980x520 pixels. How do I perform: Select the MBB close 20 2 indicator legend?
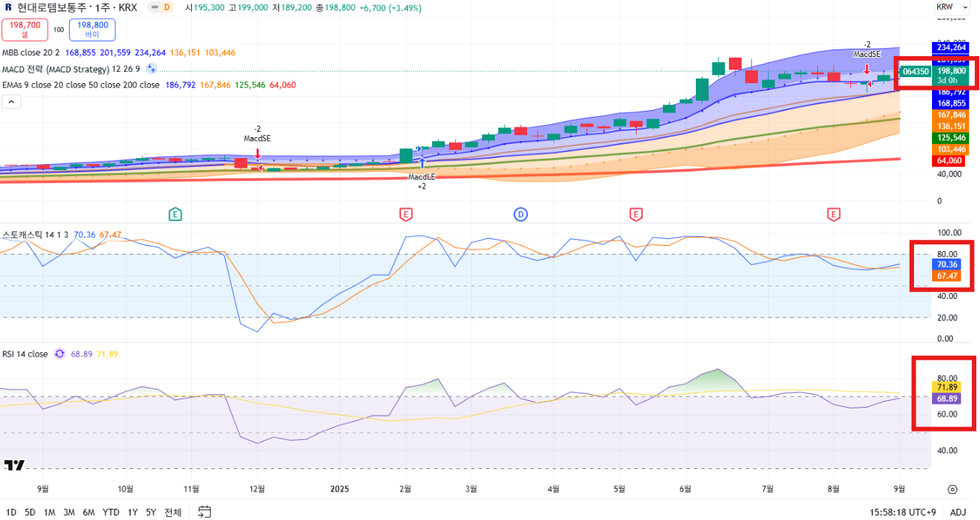pyautogui.click(x=31, y=52)
